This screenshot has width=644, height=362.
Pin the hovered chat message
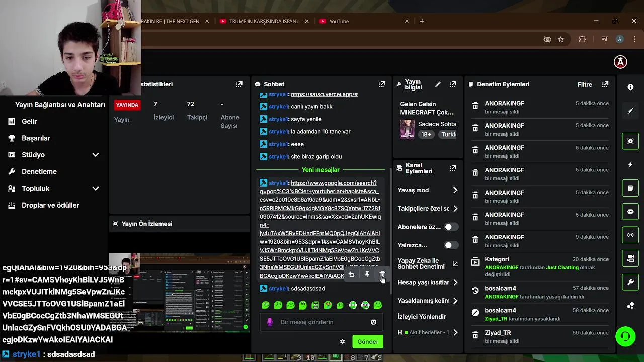[x=367, y=275]
